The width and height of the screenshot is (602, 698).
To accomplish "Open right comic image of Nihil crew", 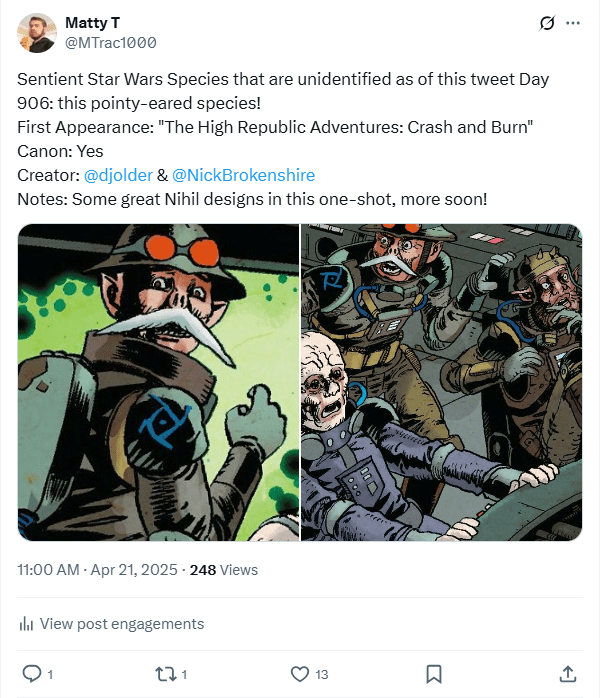I will 441,382.
